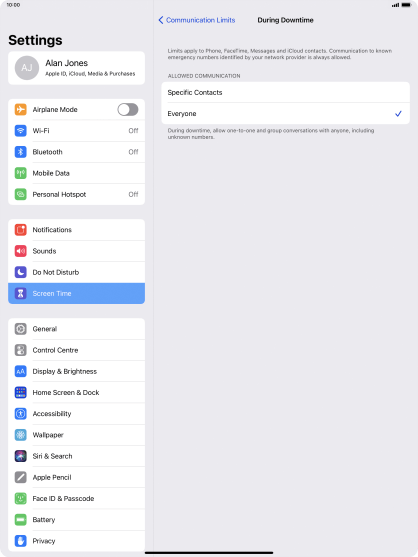Go back using the chevron arrow
The image size is (418, 557).
pyautogui.click(x=161, y=20)
